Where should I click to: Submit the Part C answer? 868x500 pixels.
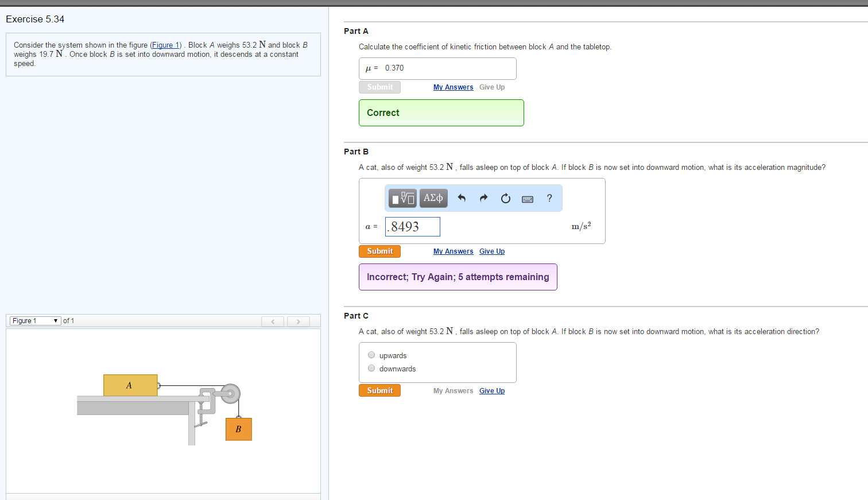379,390
